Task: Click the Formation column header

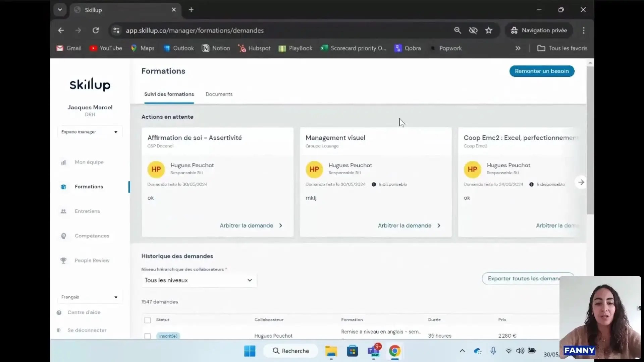Action: 352,320
